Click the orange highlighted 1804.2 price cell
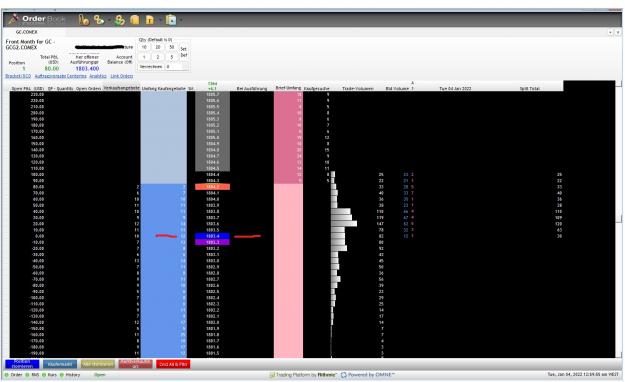 212,187
